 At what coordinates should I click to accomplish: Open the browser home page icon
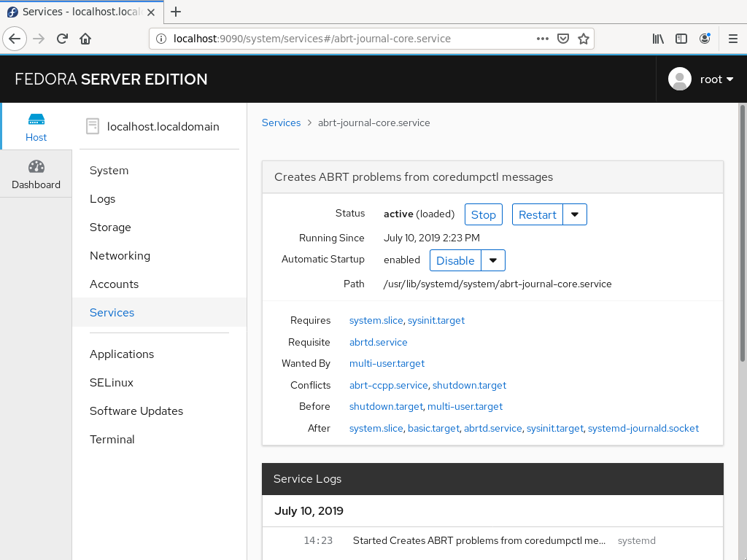click(x=85, y=39)
